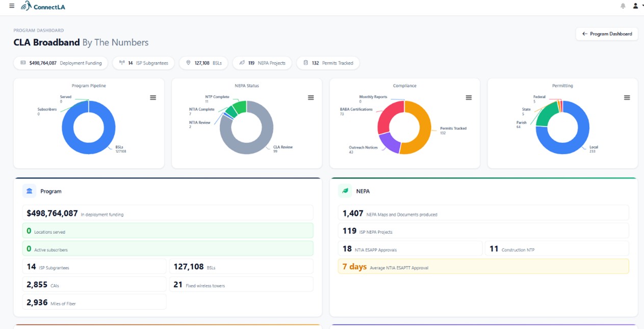Image resolution: width=644 pixels, height=329 pixels.
Task: Click the 132 Permits Tracked chip
Action: pyautogui.click(x=328, y=63)
